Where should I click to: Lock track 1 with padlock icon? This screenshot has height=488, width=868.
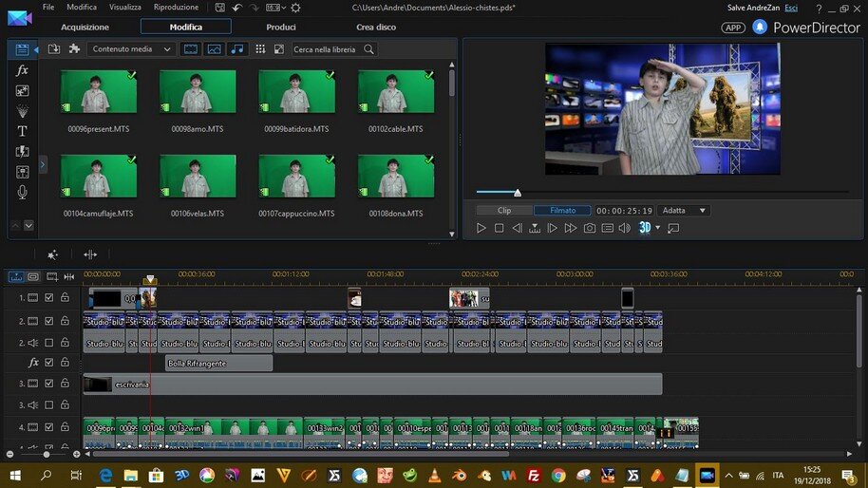point(65,297)
